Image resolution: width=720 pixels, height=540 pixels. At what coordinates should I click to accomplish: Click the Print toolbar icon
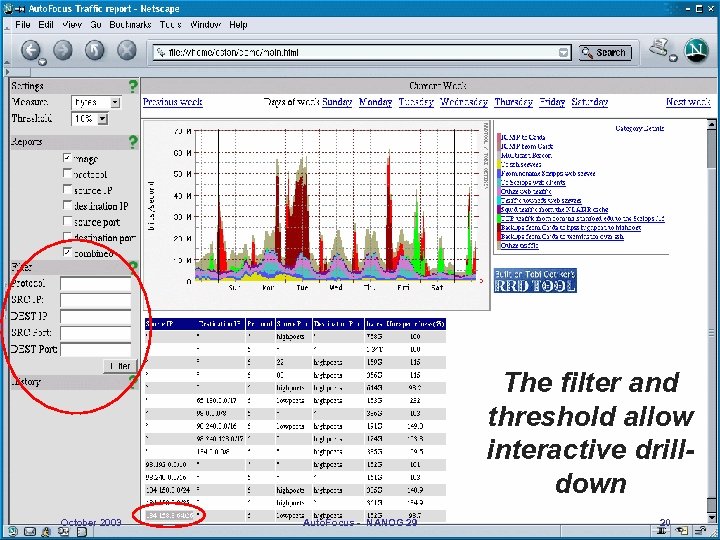pyautogui.click(x=659, y=47)
